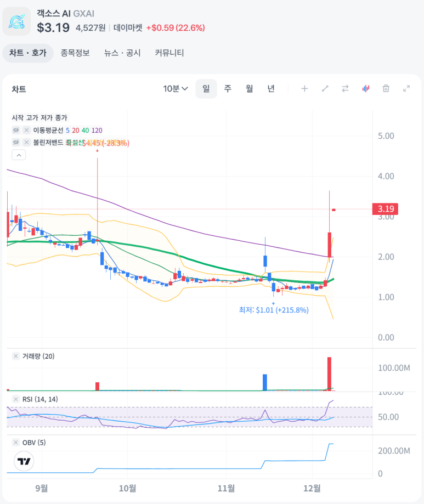The height and width of the screenshot is (504, 424).
Task: Click the blue November volume bar
Action: pos(265,382)
